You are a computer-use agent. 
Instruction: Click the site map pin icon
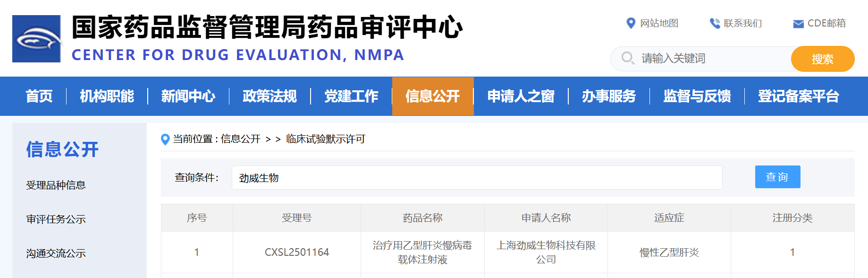(631, 23)
